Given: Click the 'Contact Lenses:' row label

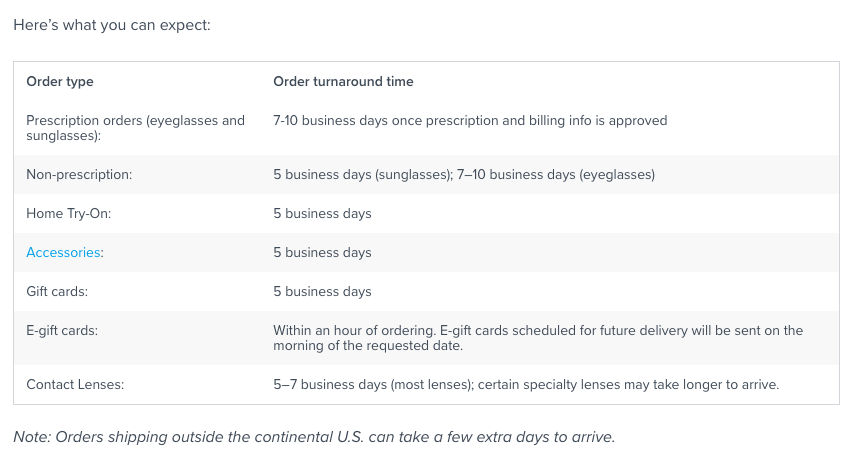Looking at the screenshot, I should point(75,384).
